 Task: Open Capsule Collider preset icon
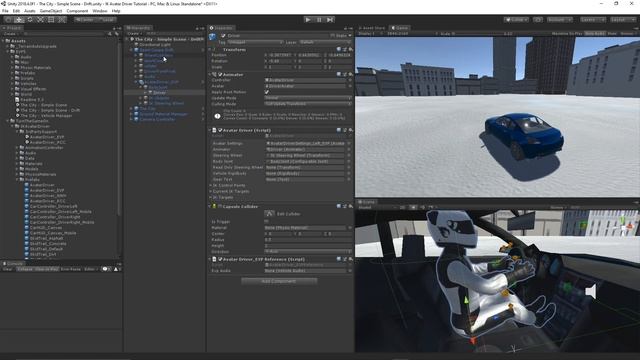click(344, 207)
